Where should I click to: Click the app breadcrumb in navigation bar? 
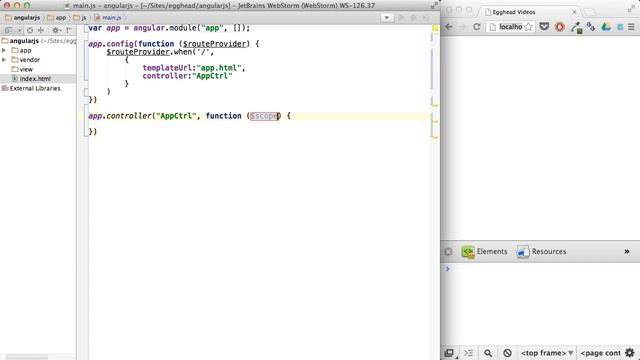pos(56,18)
